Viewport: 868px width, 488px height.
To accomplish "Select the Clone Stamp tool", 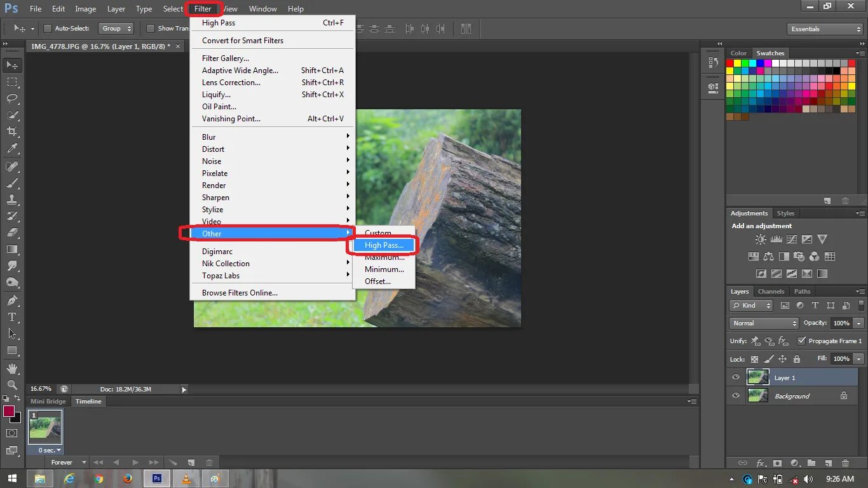I will [x=12, y=200].
